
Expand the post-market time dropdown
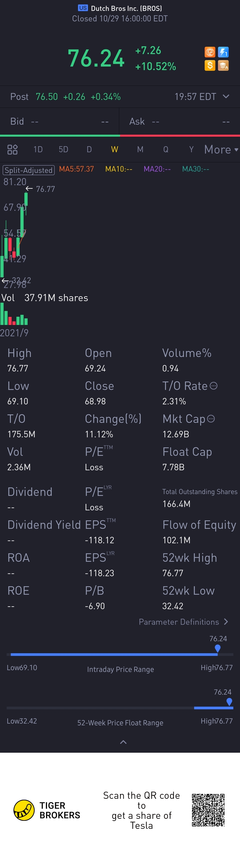pyautogui.click(x=226, y=97)
